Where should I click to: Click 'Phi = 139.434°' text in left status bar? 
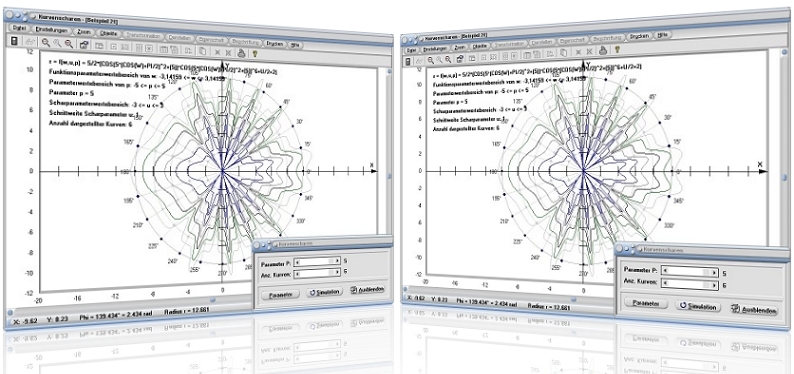click(100, 318)
